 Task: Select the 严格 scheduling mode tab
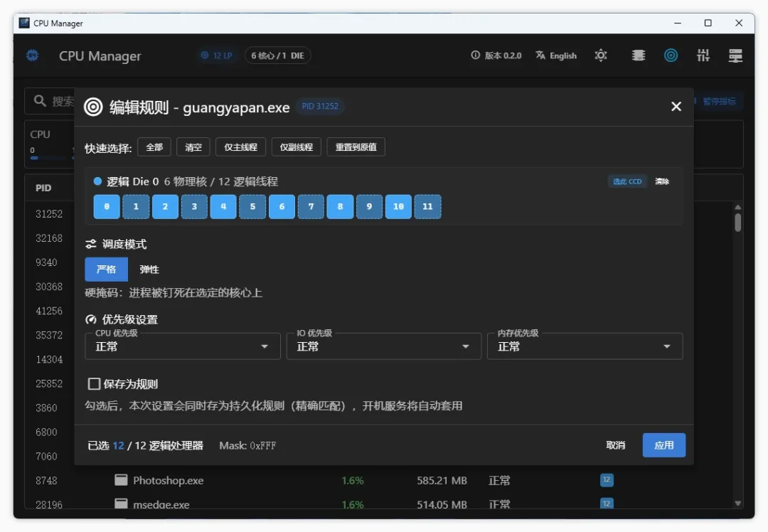pyautogui.click(x=106, y=269)
